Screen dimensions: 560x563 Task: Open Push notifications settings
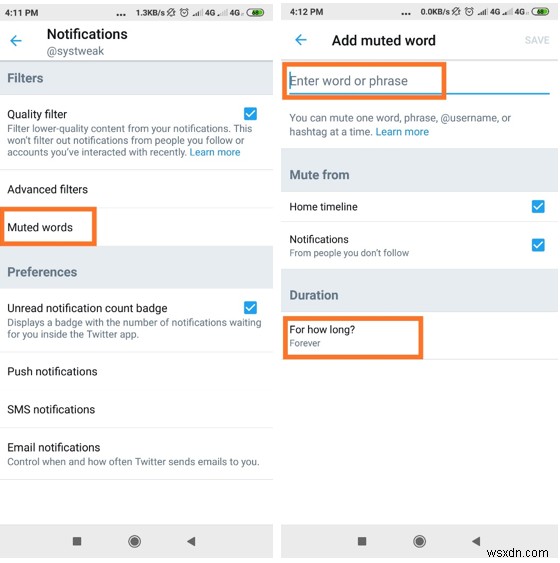pos(136,371)
